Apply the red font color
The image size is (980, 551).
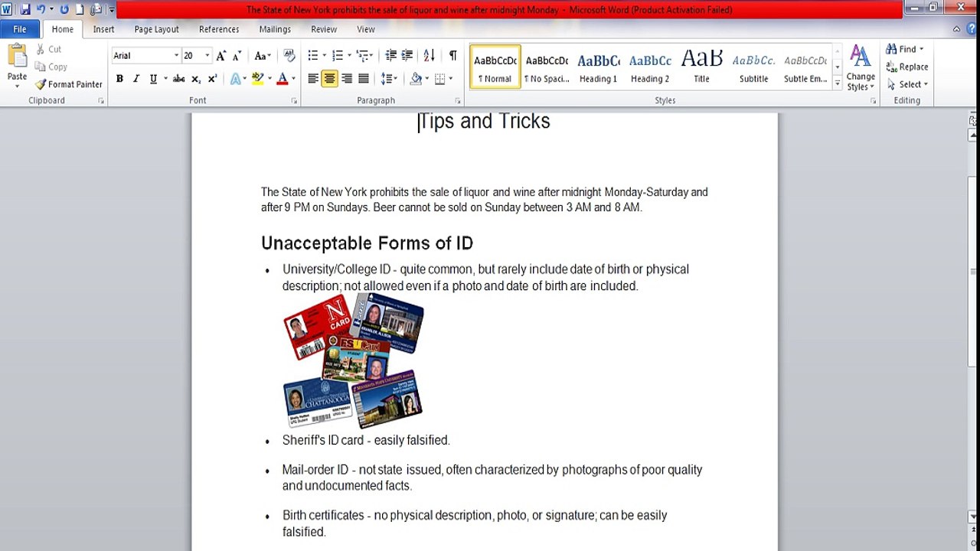coord(283,79)
